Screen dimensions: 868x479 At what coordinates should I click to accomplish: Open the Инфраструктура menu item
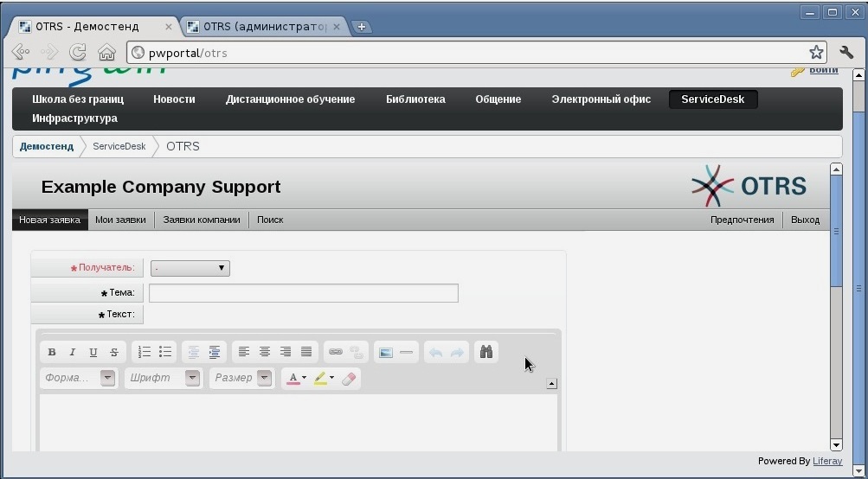point(74,118)
